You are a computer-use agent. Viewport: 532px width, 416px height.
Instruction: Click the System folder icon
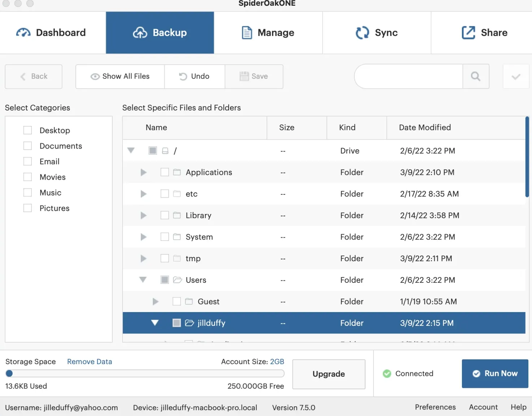[177, 237]
